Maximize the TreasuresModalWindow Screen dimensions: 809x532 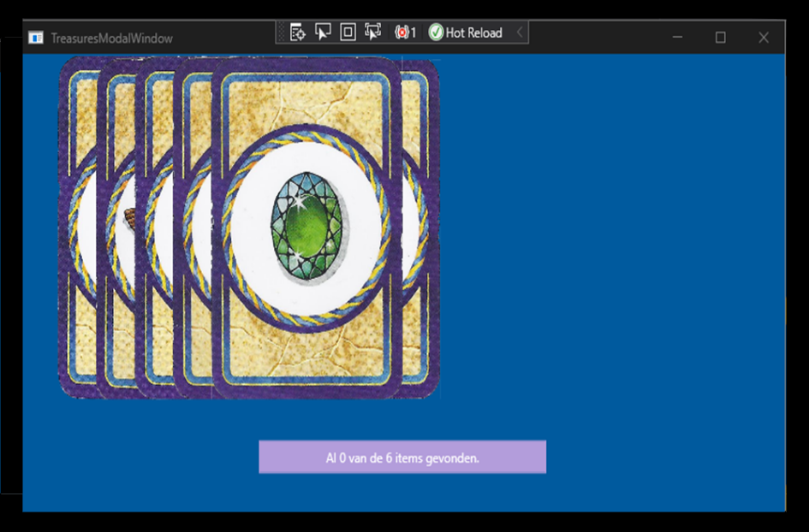[720, 37]
